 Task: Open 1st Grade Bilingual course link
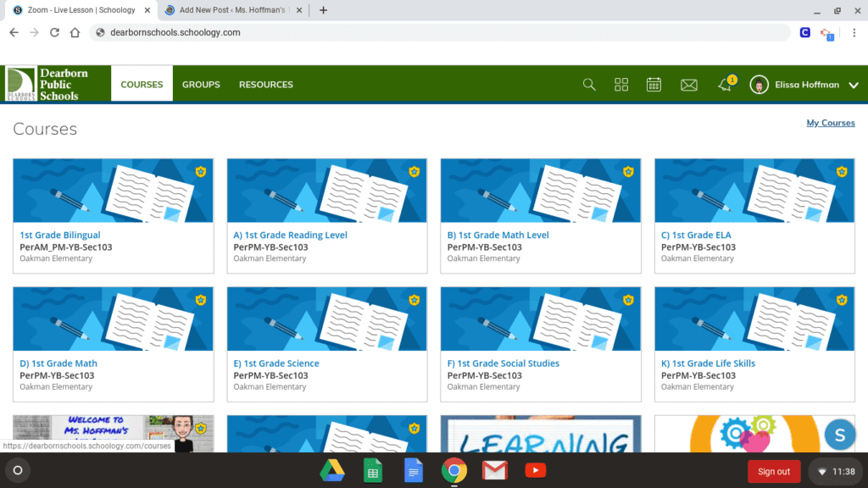pos(60,236)
